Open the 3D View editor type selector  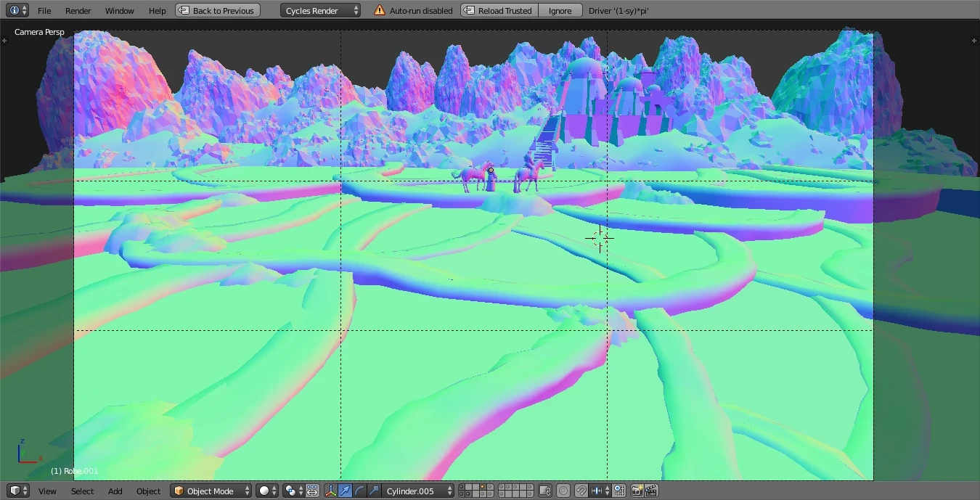coord(19,491)
